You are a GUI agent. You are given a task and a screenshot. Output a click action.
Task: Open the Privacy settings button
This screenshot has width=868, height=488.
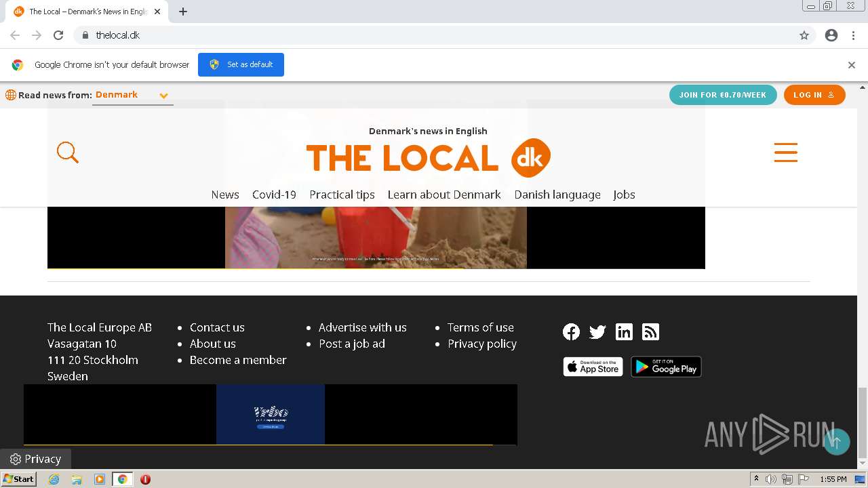click(x=35, y=459)
